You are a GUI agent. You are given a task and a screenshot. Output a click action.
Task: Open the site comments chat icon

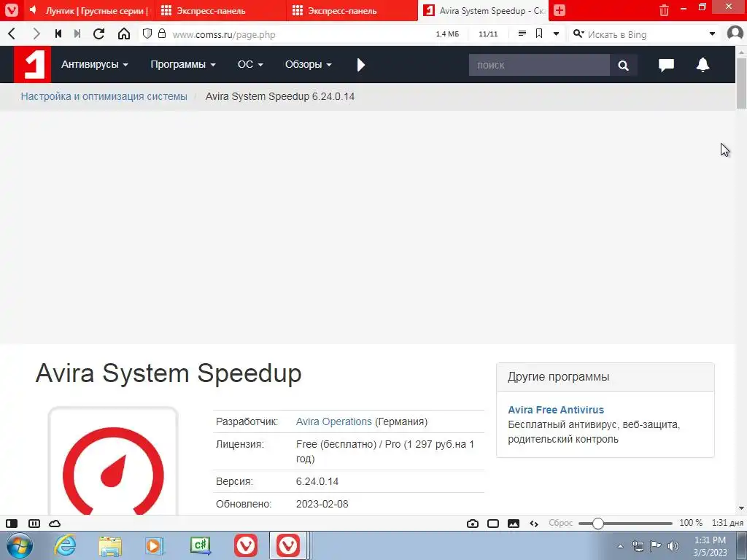666,65
